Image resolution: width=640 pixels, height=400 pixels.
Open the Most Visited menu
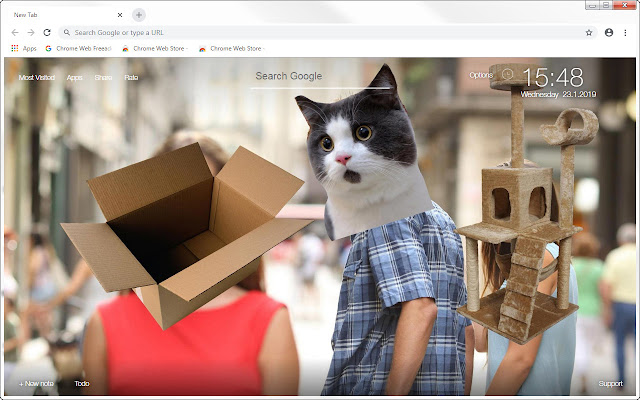(37, 78)
